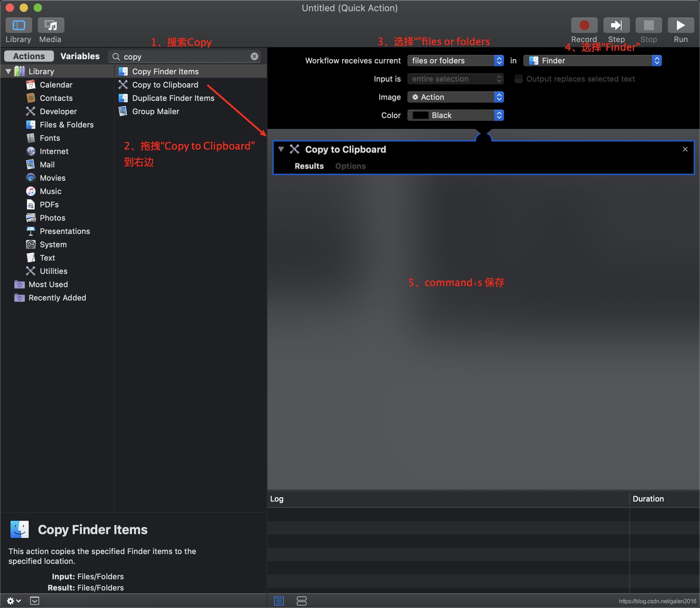Screen dimensions: 700x608
Task: Click the Step toolbar button
Action: [616, 26]
